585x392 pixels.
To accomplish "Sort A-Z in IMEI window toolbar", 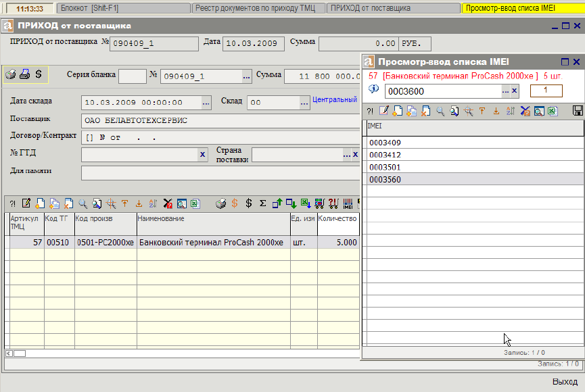I will (511, 111).
